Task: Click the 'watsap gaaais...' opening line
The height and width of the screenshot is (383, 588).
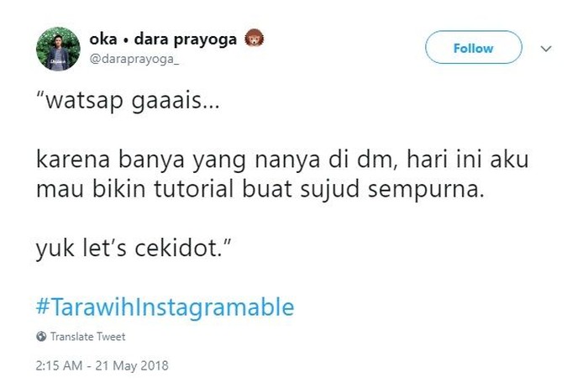Action: (x=128, y=101)
